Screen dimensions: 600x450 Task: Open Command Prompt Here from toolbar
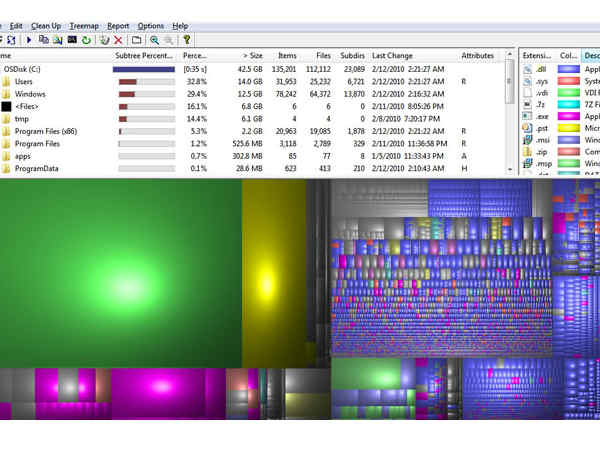click(72, 40)
